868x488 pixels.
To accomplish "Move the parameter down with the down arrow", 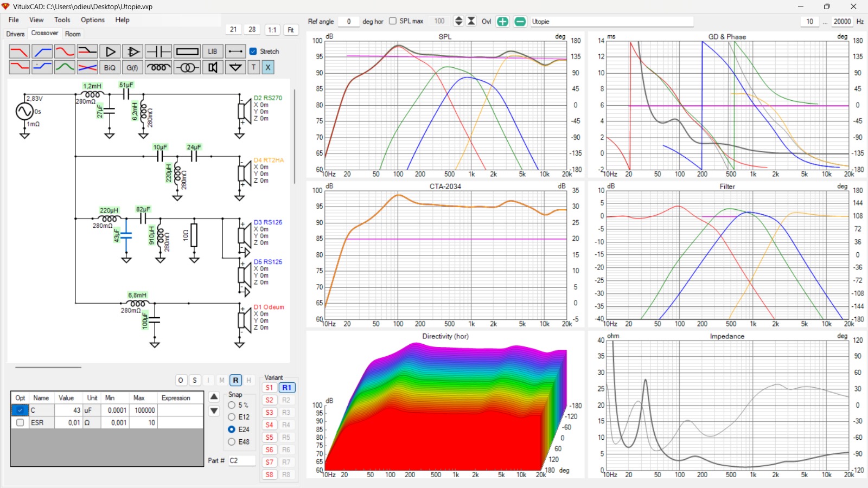I will click(x=214, y=411).
